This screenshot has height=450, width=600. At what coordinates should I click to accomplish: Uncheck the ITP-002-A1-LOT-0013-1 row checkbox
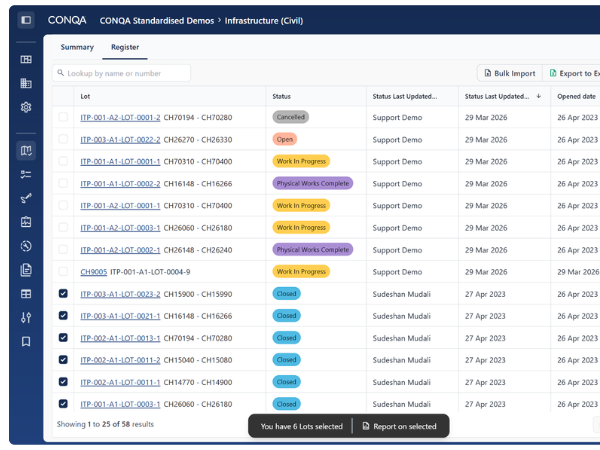click(64, 338)
